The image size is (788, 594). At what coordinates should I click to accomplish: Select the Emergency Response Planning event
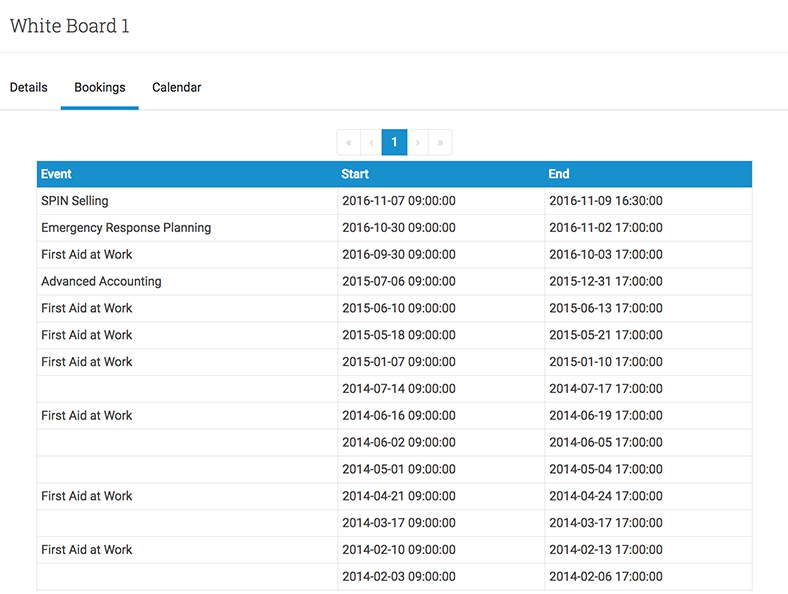[126, 228]
